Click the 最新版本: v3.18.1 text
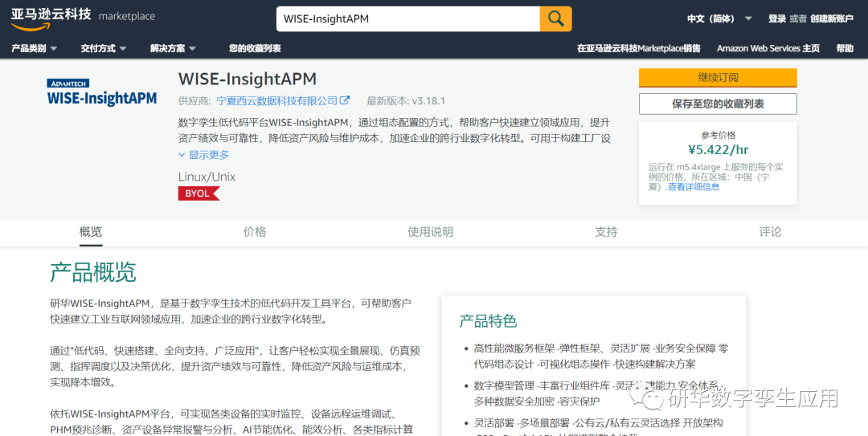Viewport: 868px width, 436px height. tap(406, 100)
